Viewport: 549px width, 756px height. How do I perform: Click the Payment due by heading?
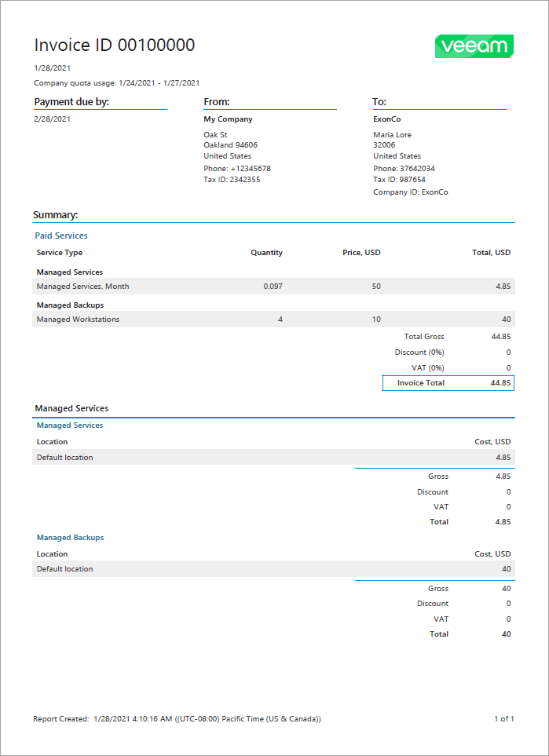(71, 102)
